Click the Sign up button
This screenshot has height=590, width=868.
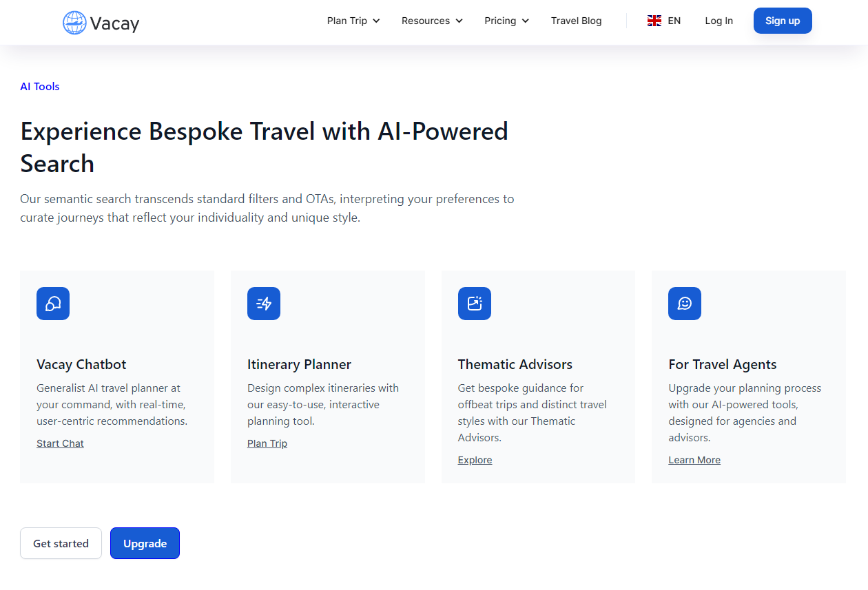[783, 21]
